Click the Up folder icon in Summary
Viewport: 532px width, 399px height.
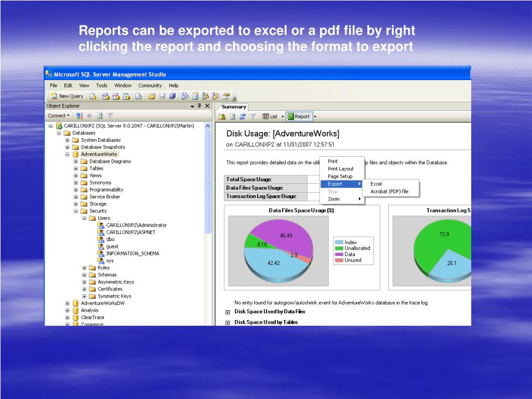[222, 117]
